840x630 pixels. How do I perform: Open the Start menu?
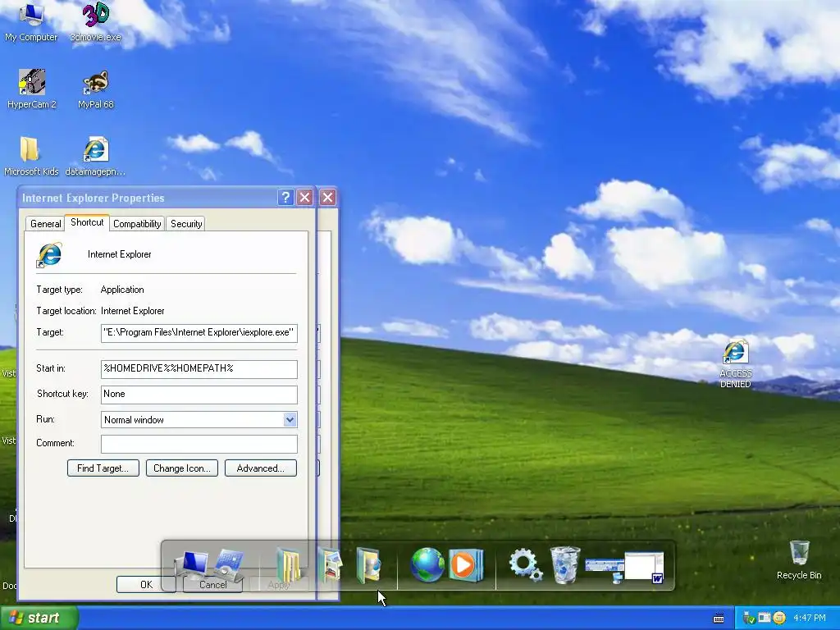[x=39, y=619]
